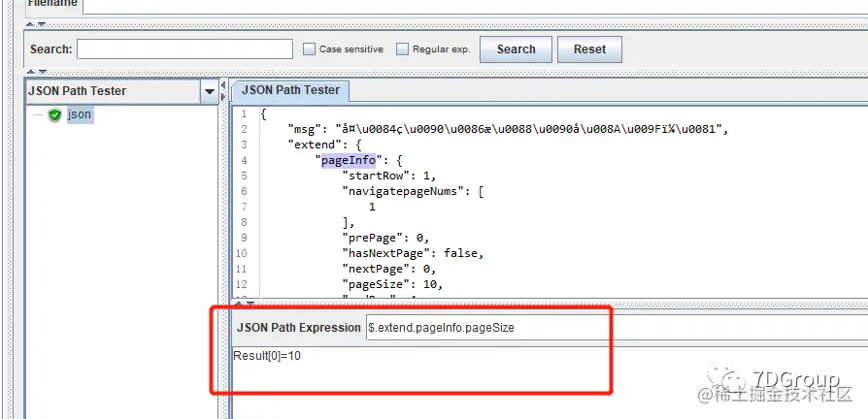Viewport: 868px width, 419px height.
Task: Click line number 7 in the gutter
Action: click(244, 207)
